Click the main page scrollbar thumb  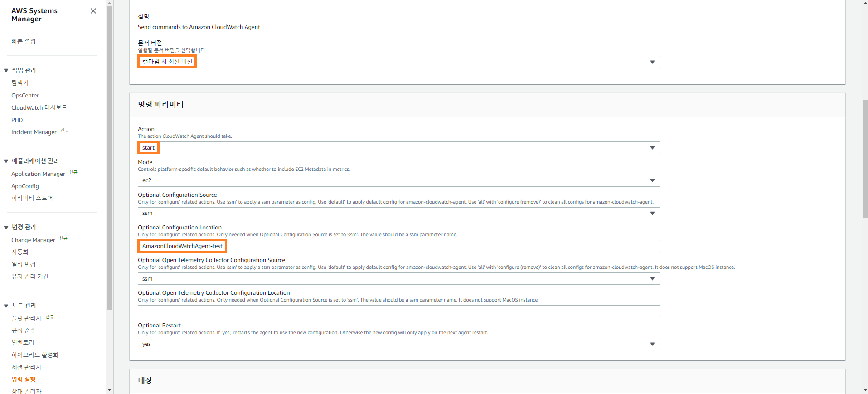[x=865, y=159]
